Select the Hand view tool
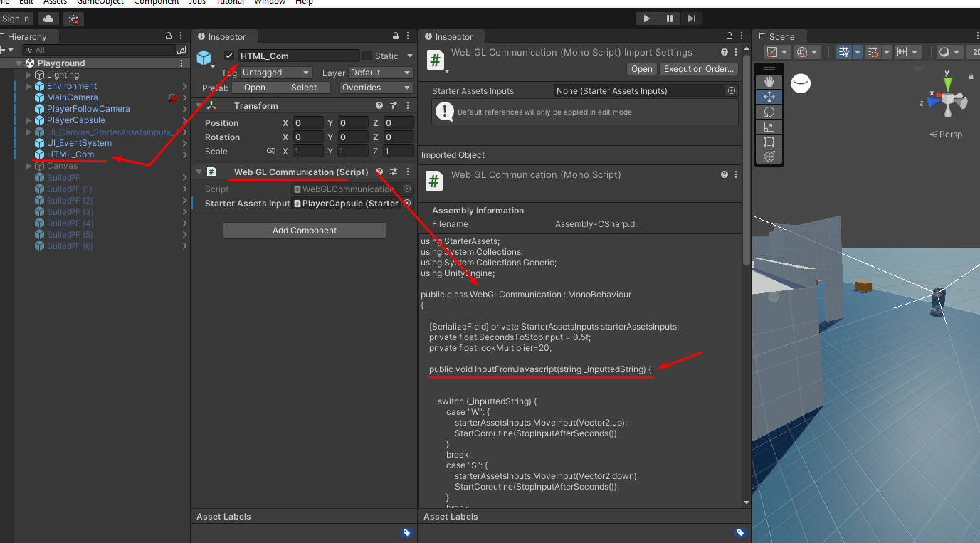Image resolution: width=980 pixels, height=543 pixels. (x=769, y=82)
